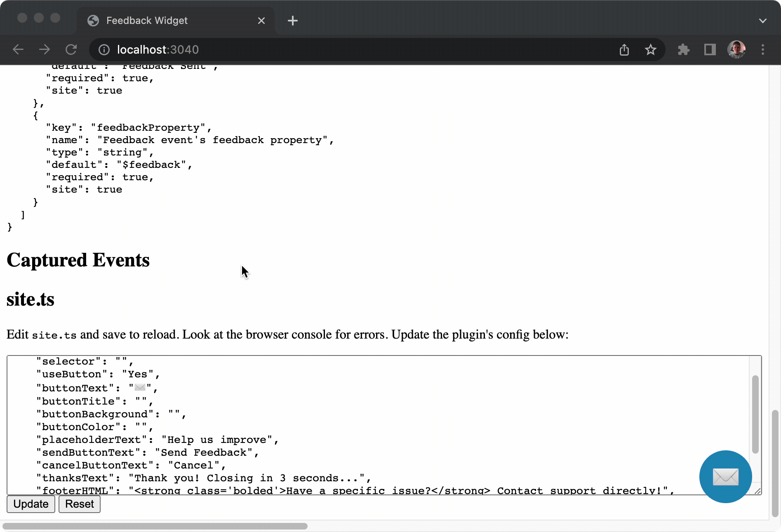781x532 pixels.
Task: Click the page's horizontal scrollbar thumb
Action: (x=155, y=526)
